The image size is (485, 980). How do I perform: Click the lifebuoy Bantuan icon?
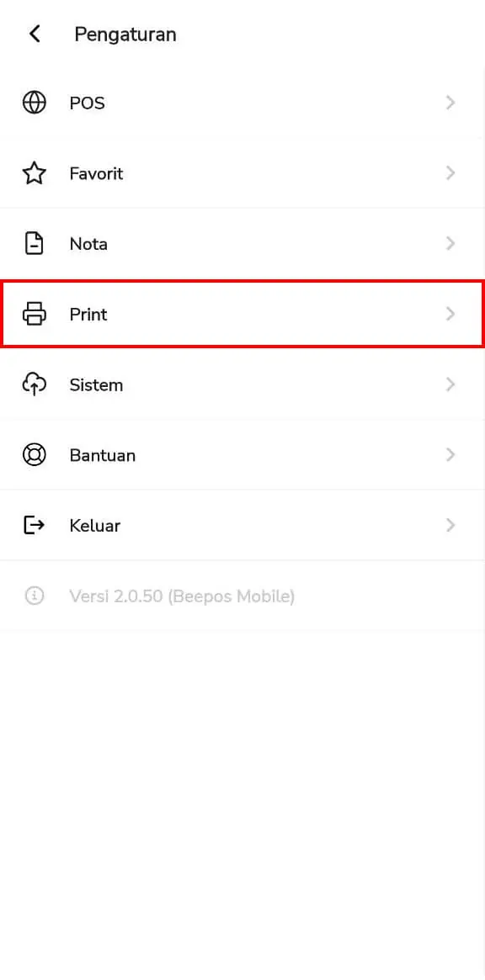pyautogui.click(x=34, y=455)
